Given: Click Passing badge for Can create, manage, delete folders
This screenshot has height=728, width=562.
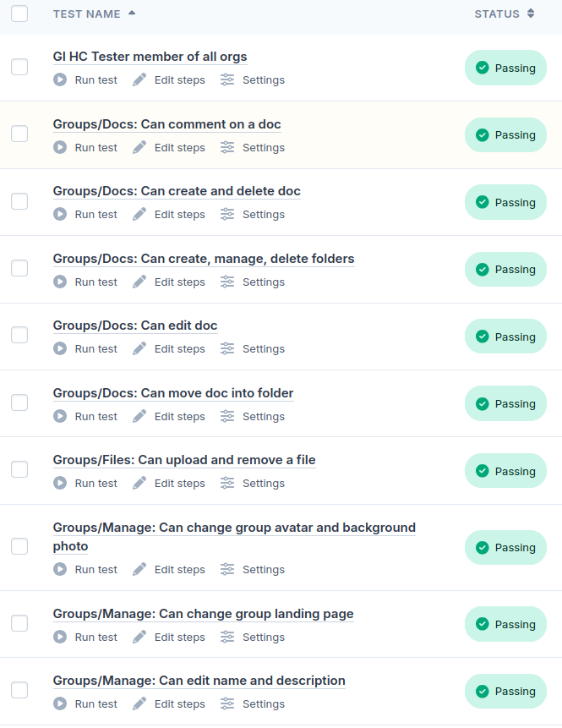Looking at the screenshot, I should [x=505, y=269].
